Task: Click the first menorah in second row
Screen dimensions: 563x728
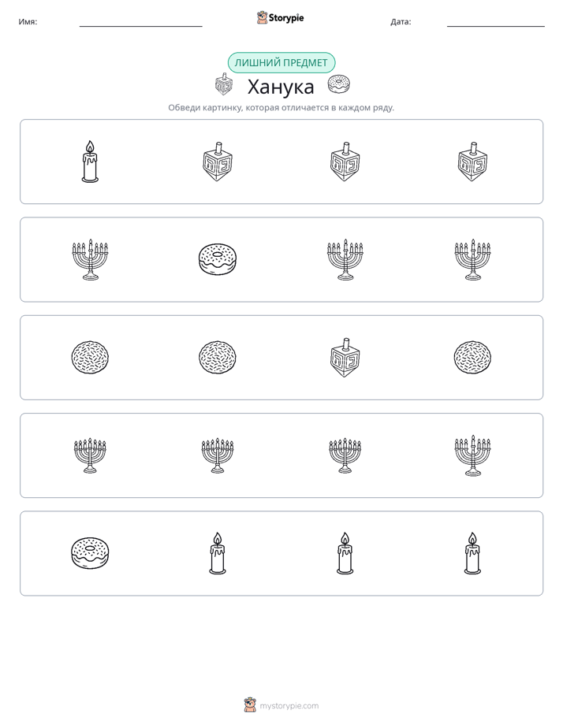Action: 90,259
